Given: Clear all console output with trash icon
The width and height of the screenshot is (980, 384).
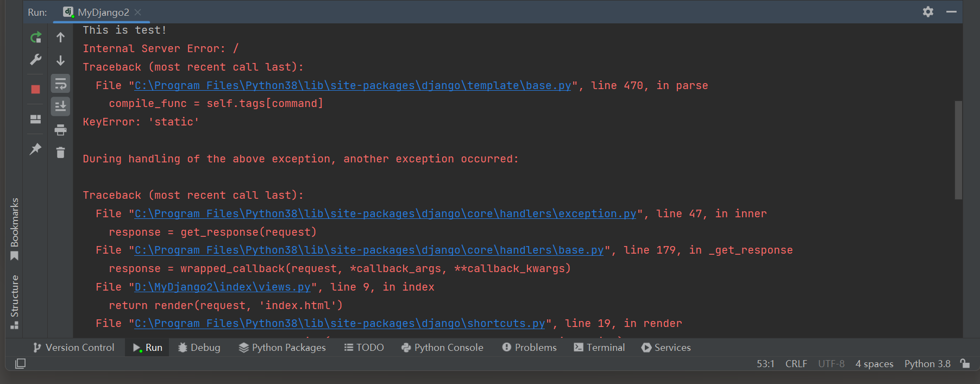Looking at the screenshot, I should pos(60,153).
